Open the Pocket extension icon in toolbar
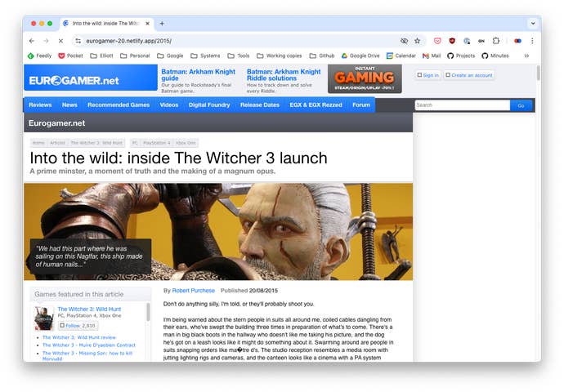This screenshot has height=392, width=564. point(437,41)
